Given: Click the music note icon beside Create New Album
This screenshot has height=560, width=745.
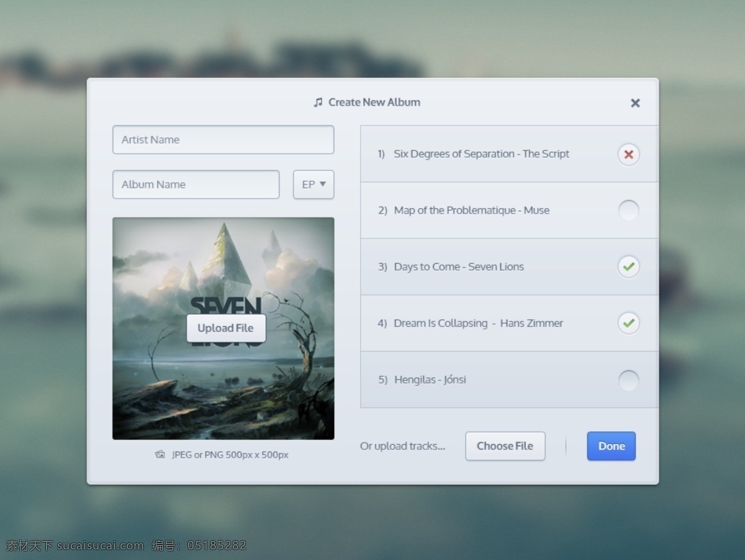Looking at the screenshot, I should point(318,102).
